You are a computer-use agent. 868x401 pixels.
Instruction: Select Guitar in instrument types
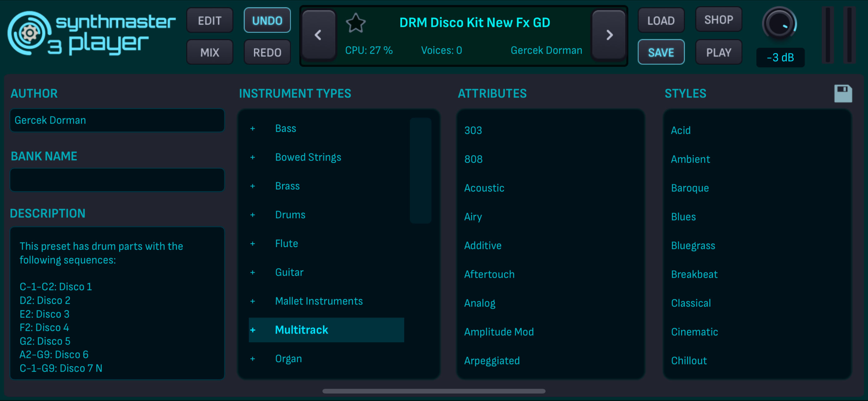pos(289,272)
